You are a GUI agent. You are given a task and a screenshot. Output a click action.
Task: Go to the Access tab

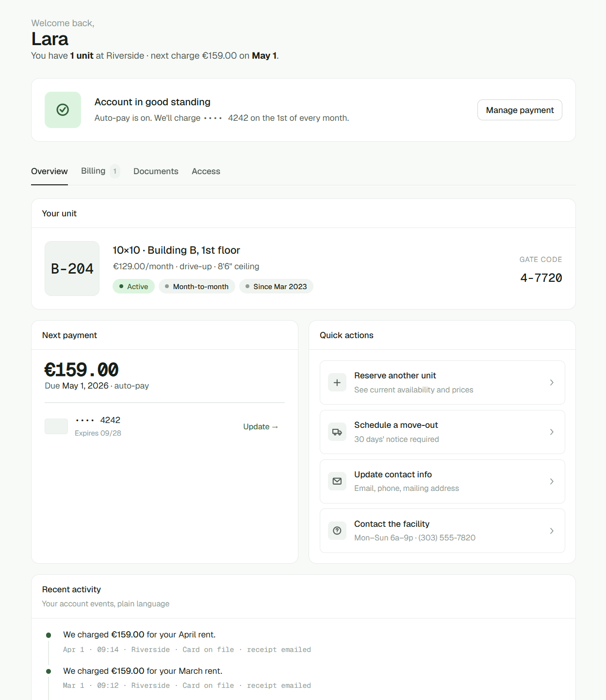pos(206,171)
